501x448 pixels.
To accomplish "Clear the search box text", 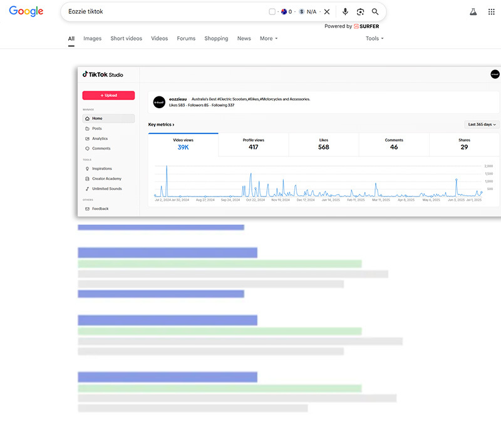I will pos(327,12).
